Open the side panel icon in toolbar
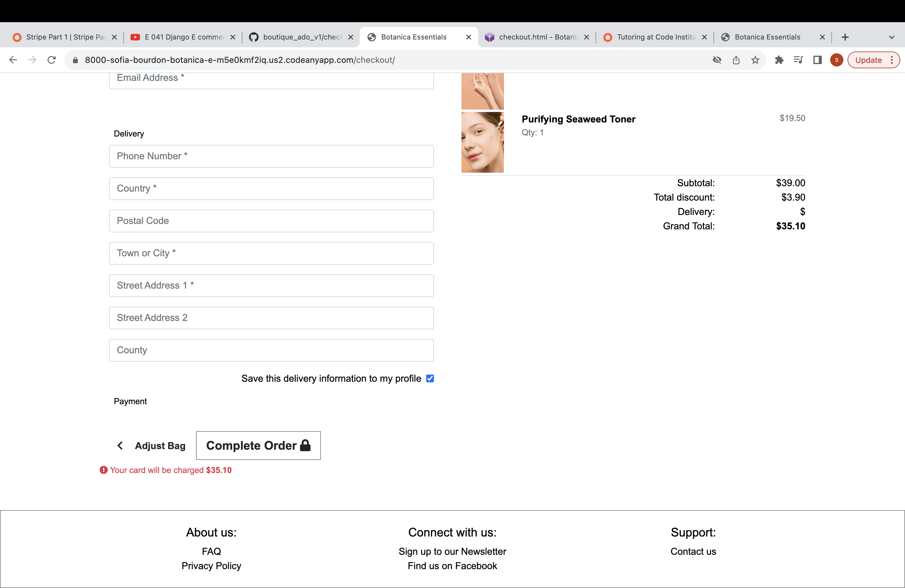Image resolution: width=905 pixels, height=588 pixels. [817, 60]
